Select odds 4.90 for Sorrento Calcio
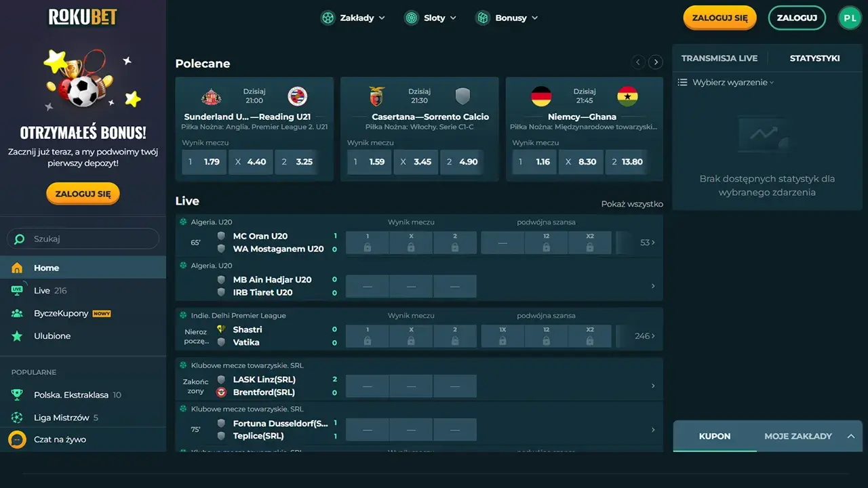 pos(462,162)
